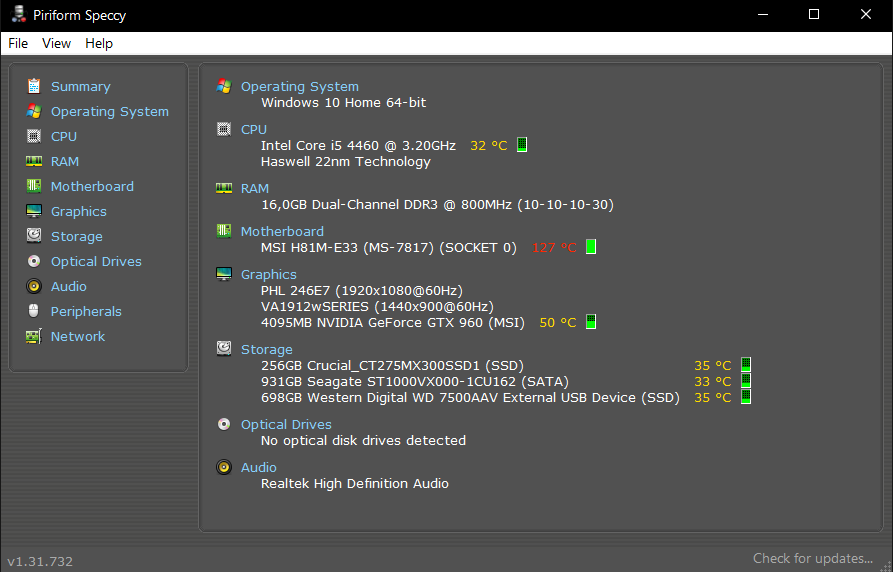This screenshot has height=572, width=893.
Task: Click the Crucial SSD temperature indicator icon
Action: tap(746, 365)
